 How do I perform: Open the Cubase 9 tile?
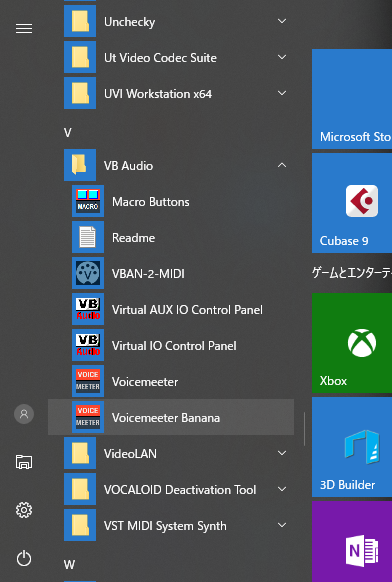pyautogui.click(x=352, y=203)
